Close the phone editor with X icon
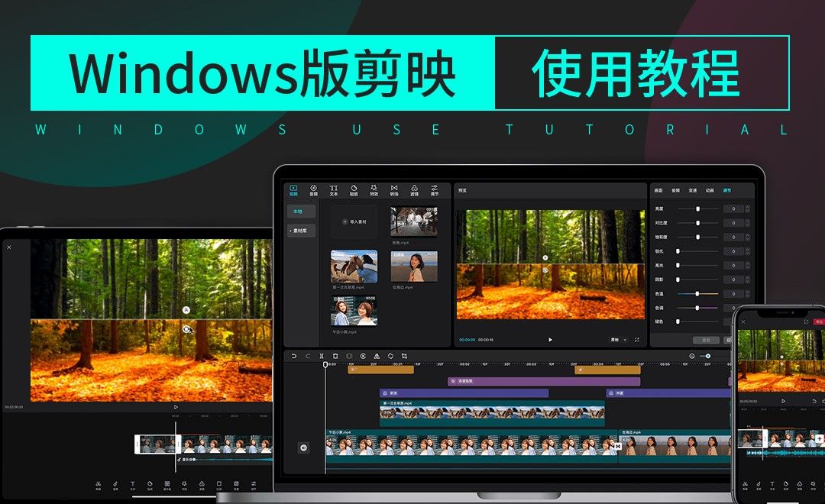The width and height of the screenshot is (825, 504). coord(743,321)
